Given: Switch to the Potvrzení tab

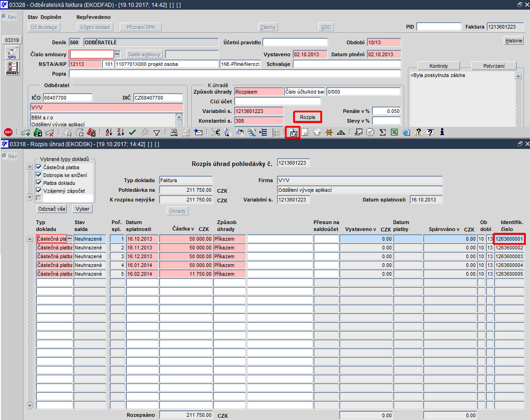Looking at the screenshot, I should click(x=494, y=66).
